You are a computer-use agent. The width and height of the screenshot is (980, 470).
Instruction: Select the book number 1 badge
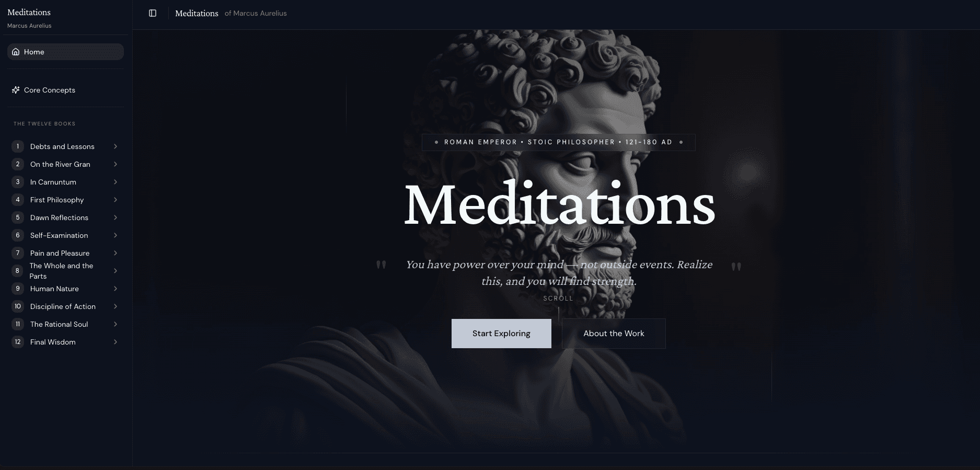coord(18,146)
